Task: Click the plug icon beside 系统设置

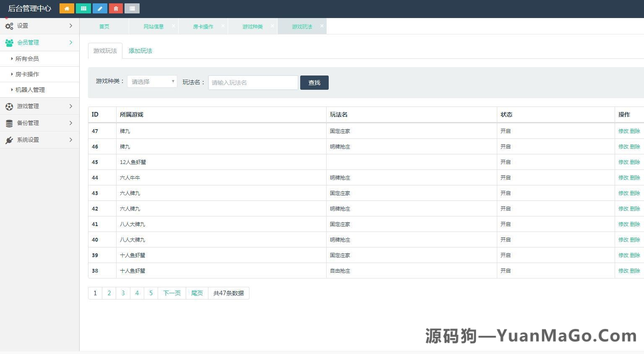Action: tap(9, 140)
